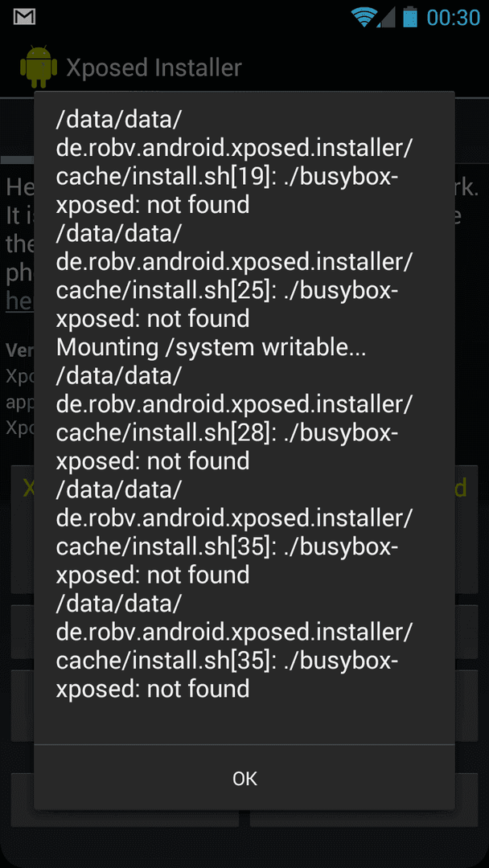Click the final "xposed: not found" message

point(153,690)
